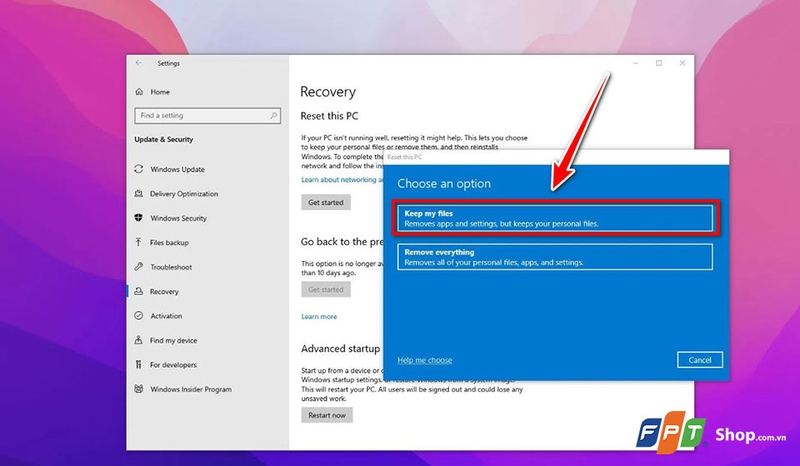Click Restart now under Advanced startup
This screenshot has width=800, height=466.
(327, 415)
